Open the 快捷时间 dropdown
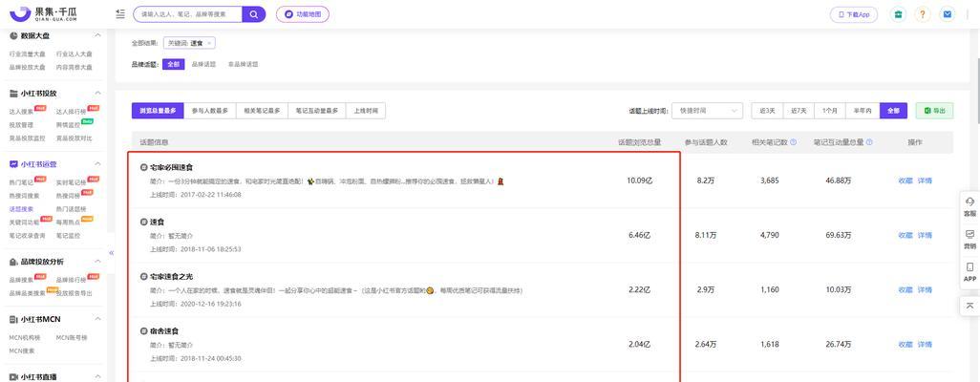Viewport: 980px width, 382px height. tap(707, 111)
